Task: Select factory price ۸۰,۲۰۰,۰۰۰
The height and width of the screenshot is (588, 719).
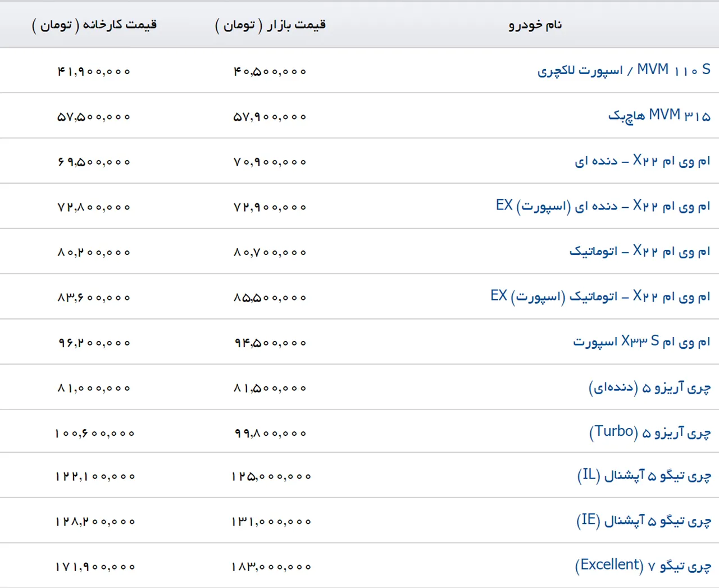Action: (94, 253)
